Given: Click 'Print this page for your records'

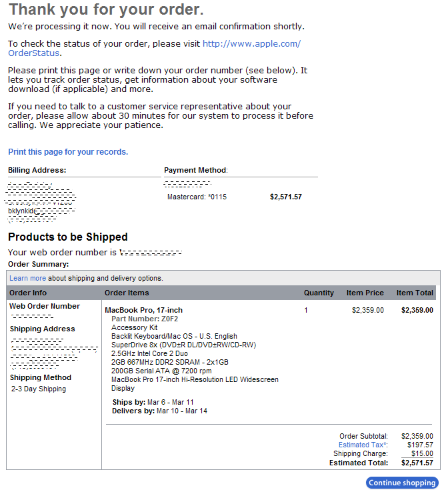Looking at the screenshot, I should [x=68, y=152].
